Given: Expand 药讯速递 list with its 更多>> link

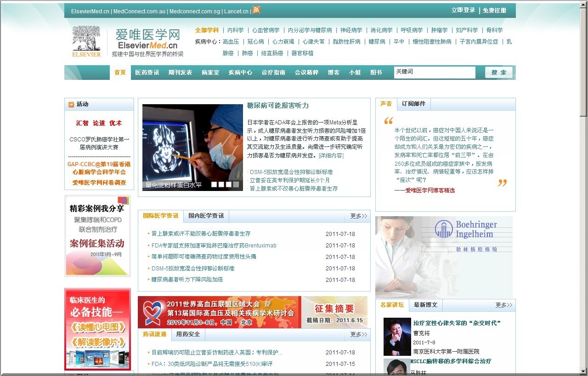Looking at the screenshot, I should 357,335.
